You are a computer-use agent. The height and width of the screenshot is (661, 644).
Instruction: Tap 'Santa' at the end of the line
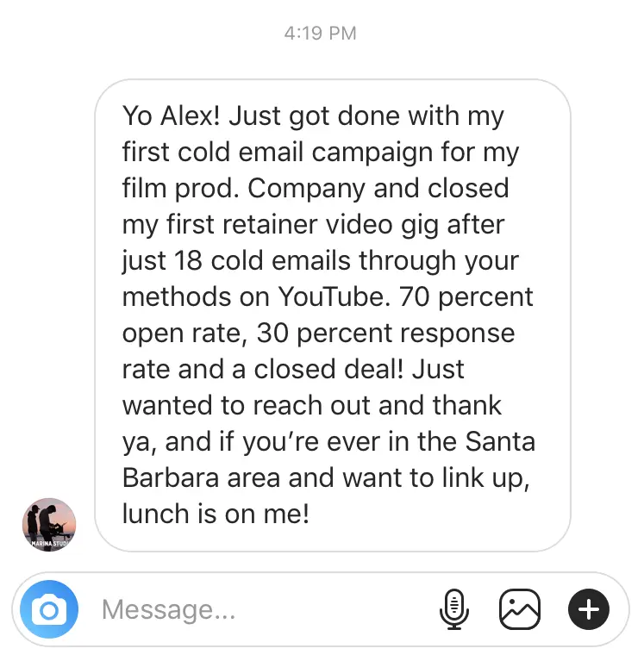click(x=500, y=441)
